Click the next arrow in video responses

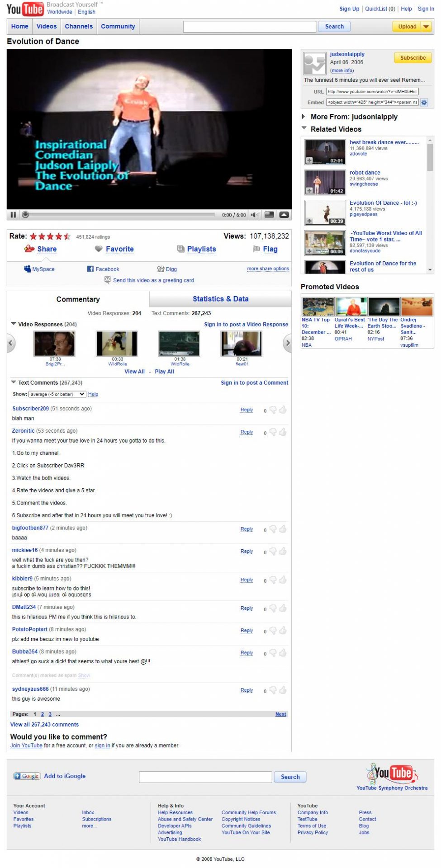pos(287,343)
